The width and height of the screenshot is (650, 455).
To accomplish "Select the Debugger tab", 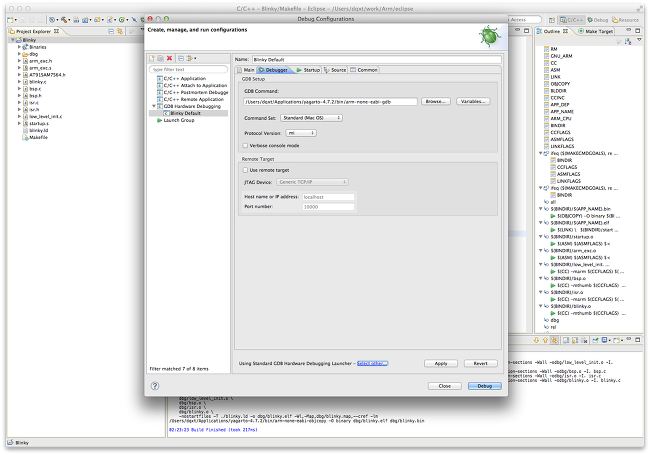I will point(274,70).
